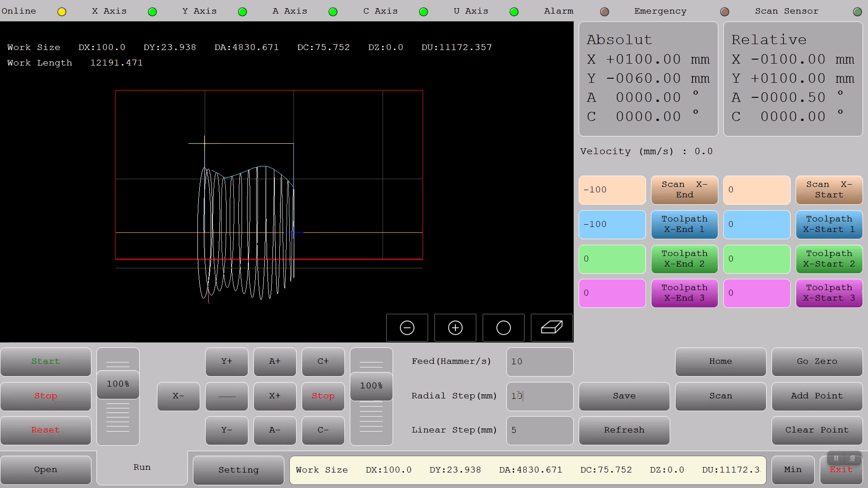
Task: Start a Scan operation
Action: (720, 396)
